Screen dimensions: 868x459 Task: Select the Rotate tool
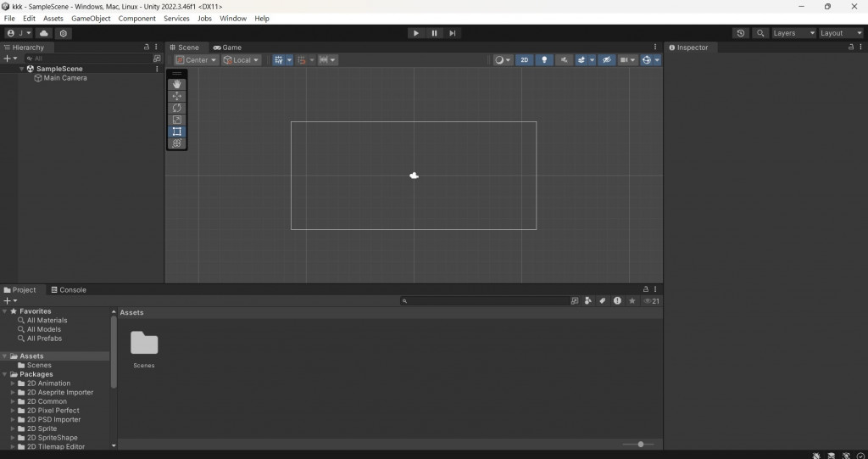[176, 108]
